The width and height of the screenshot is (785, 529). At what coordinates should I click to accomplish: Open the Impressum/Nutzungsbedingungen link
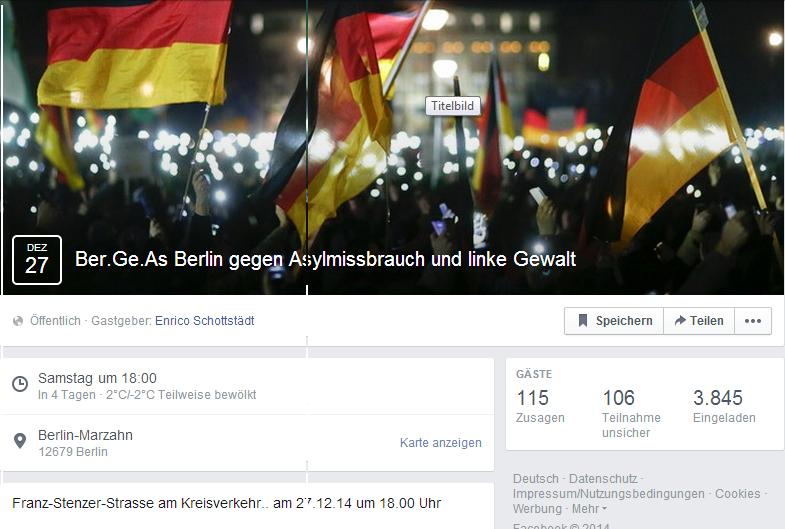[x=608, y=493]
